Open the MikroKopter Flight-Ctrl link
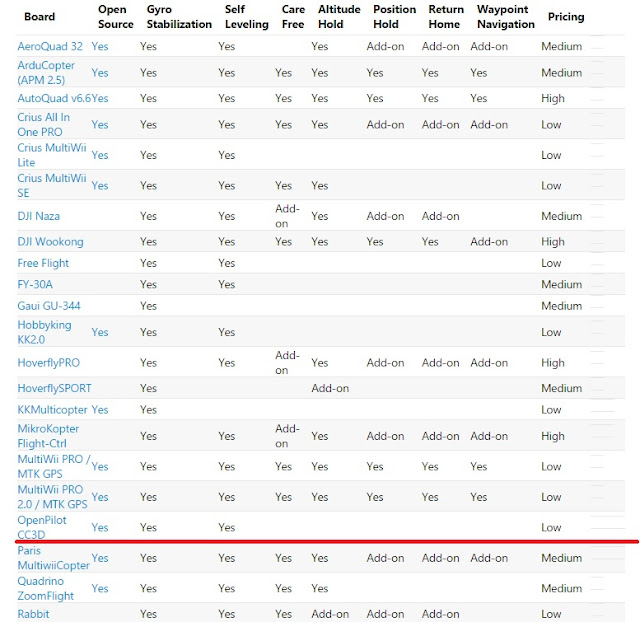The width and height of the screenshot is (640, 622). coord(48,436)
